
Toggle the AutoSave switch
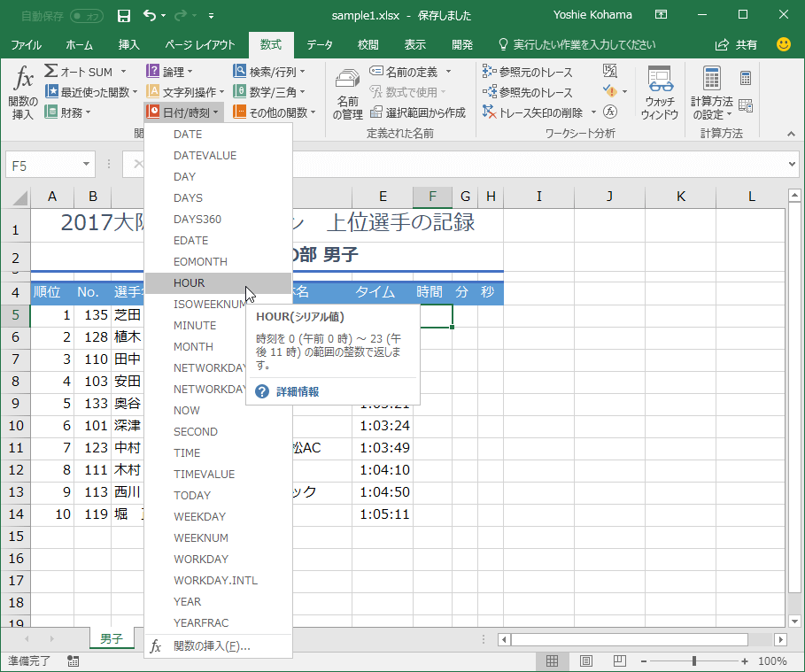coord(86,16)
